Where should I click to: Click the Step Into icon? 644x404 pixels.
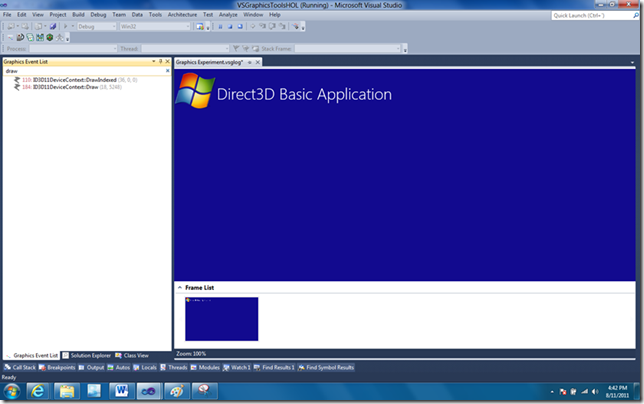click(262, 26)
